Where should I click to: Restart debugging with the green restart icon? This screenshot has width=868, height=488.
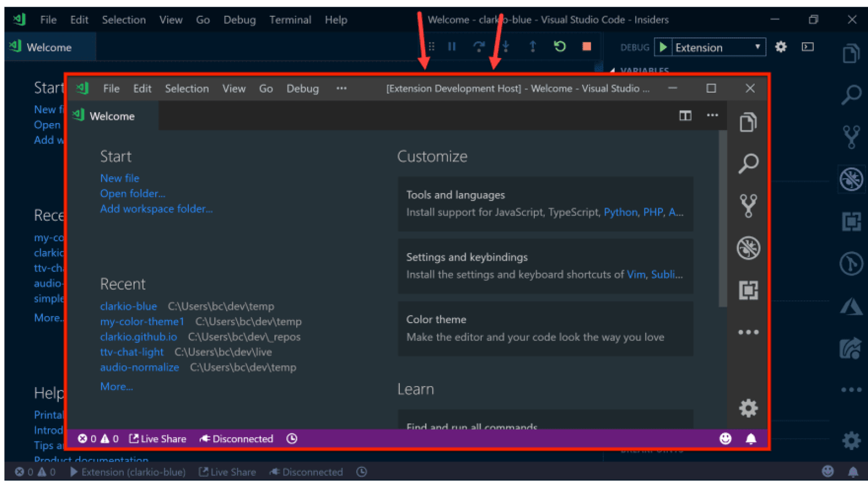[560, 47]
